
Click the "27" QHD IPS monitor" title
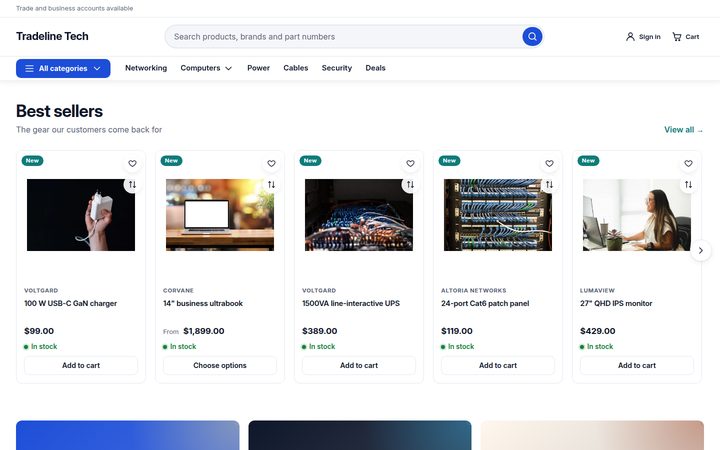pyautogui.click(x=616, y=304)
